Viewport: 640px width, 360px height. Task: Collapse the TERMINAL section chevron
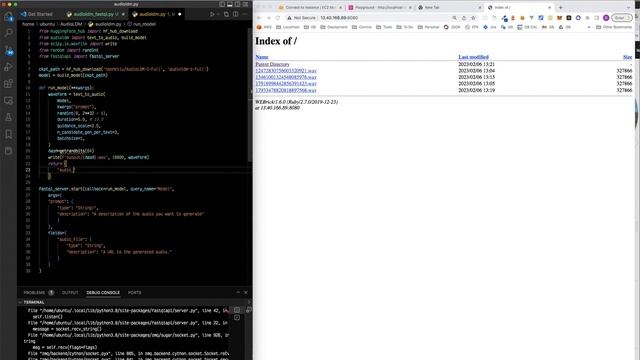[x=20, y=302]
